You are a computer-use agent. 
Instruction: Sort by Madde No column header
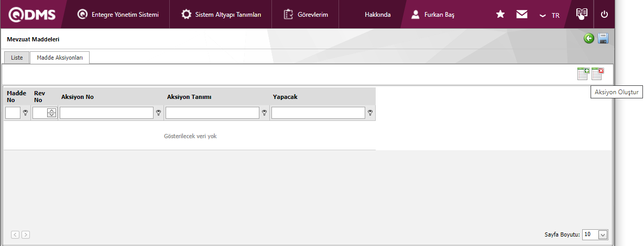click(16, 96)
